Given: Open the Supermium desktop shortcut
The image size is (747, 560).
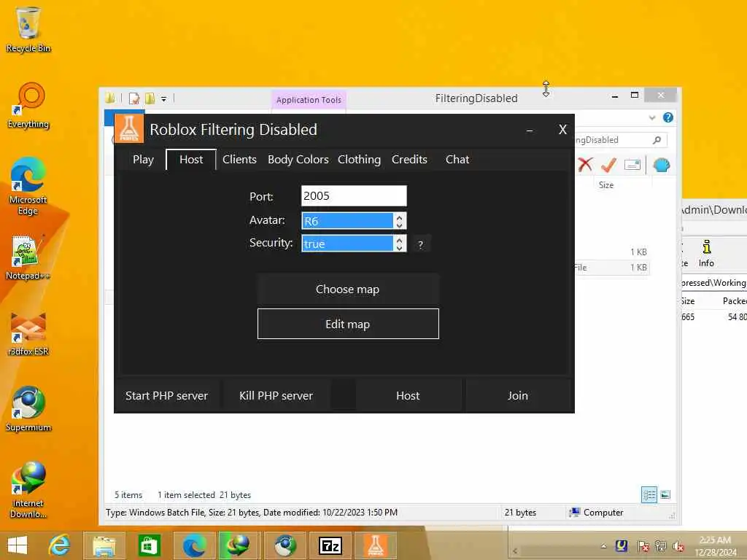Looking at the screenshot, I should tap(28, 409).
